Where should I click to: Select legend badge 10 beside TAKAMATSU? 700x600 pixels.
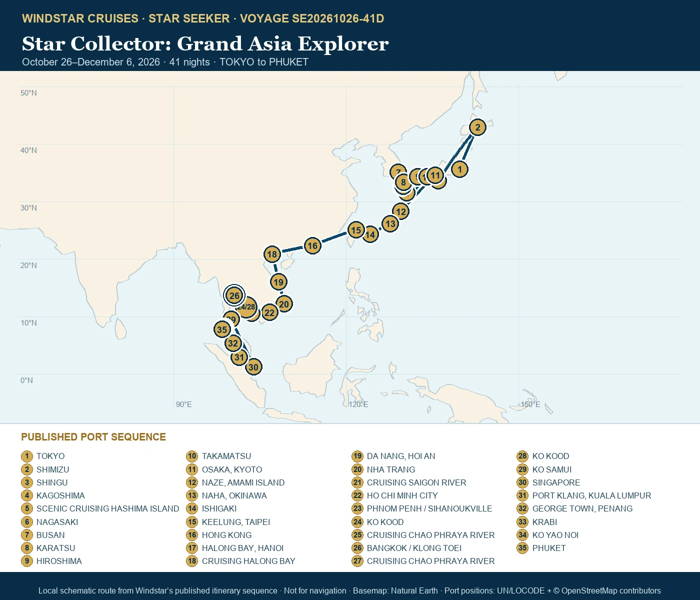coord(192,456)
